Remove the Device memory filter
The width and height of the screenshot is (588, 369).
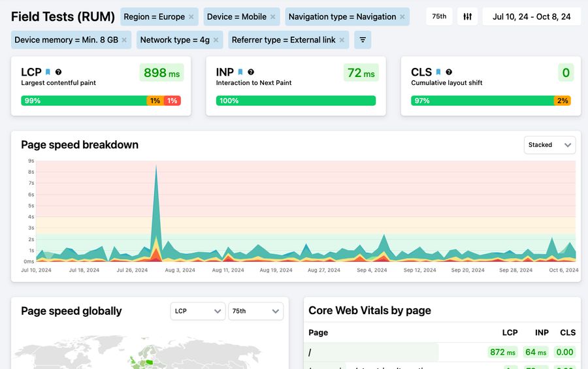(124, 40)
